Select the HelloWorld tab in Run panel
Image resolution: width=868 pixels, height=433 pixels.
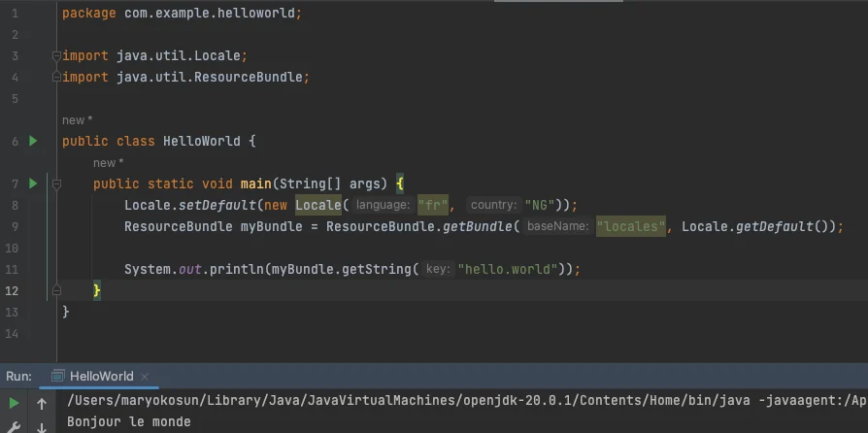tap(101, 377)
